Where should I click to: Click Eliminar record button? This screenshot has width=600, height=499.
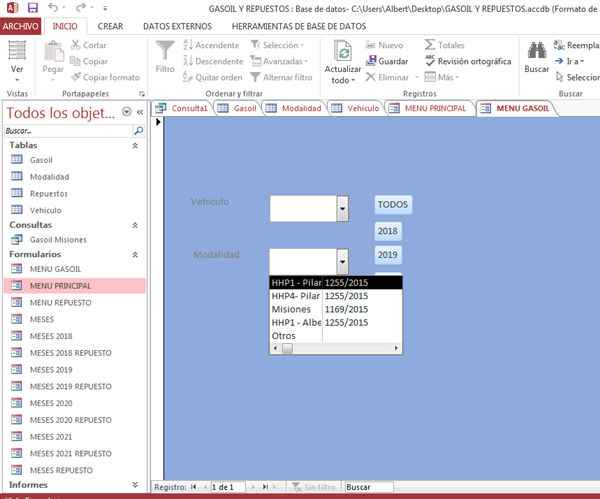pos(387,77)
